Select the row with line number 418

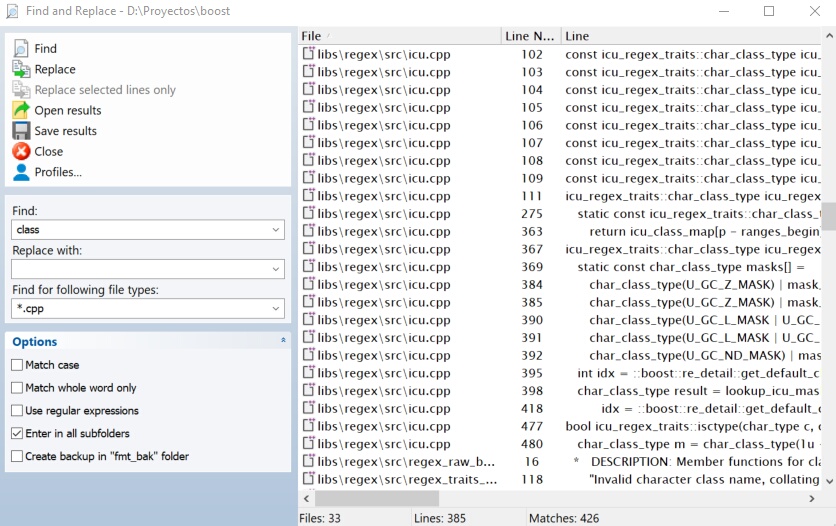tap(560, 408)
